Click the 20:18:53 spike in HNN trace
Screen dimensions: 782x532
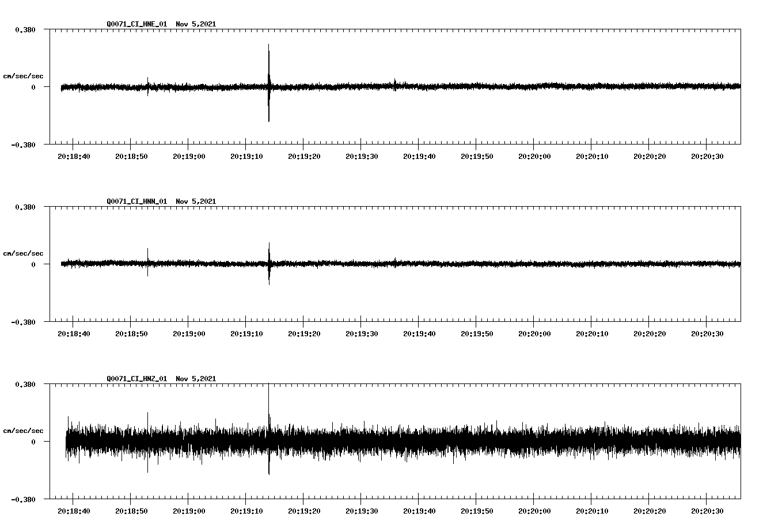coord(147,262)
